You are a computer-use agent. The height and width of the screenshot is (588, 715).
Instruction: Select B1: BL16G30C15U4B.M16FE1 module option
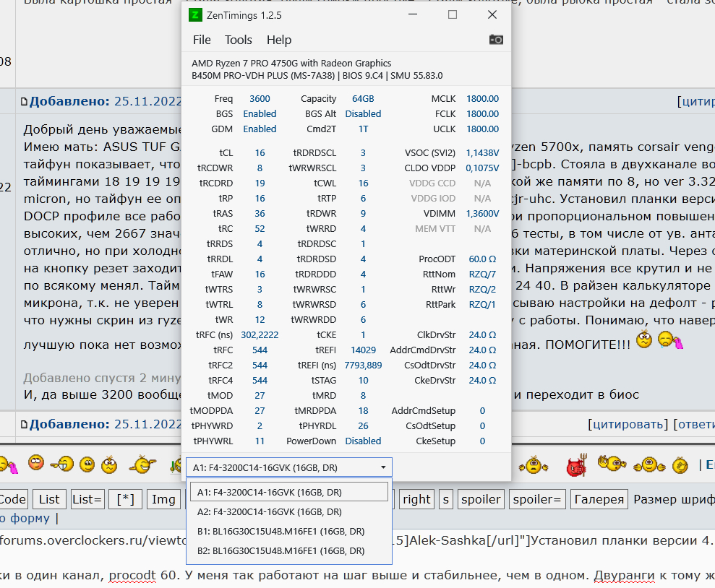(289, 532)
